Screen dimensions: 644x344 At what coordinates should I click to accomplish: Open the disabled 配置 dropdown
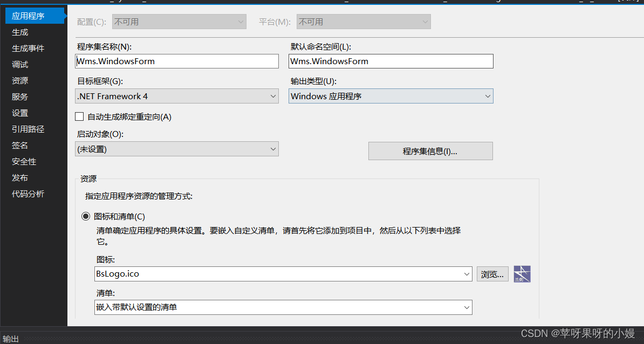pos(179,22)
